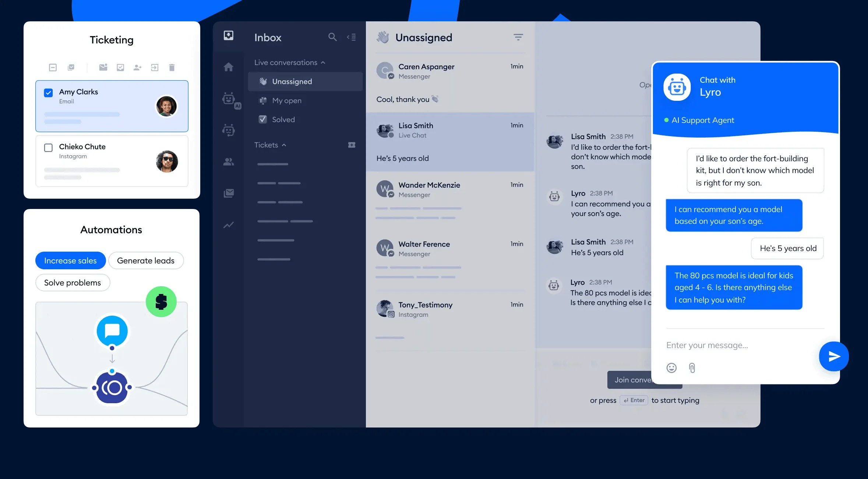Screen dimensions: 868x479
Task: Click the deselect-all minus box in Ticketing
Action: pos(53,67)
